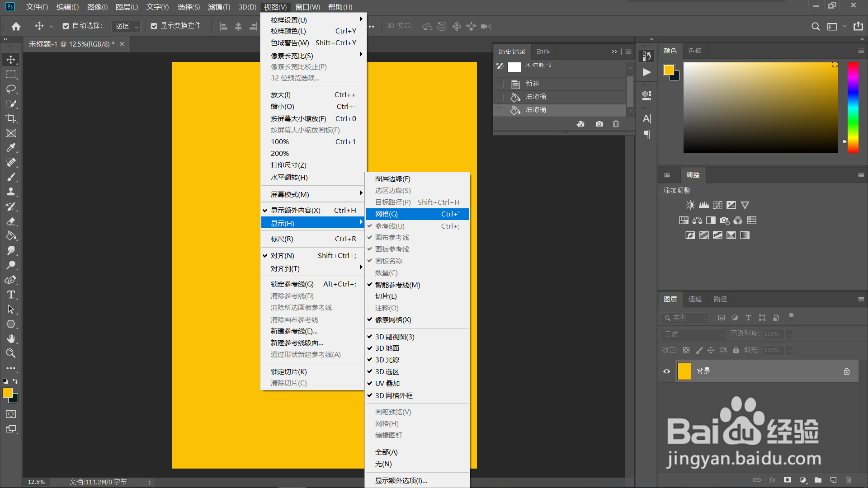Select the Hand tool

point(11,338)
